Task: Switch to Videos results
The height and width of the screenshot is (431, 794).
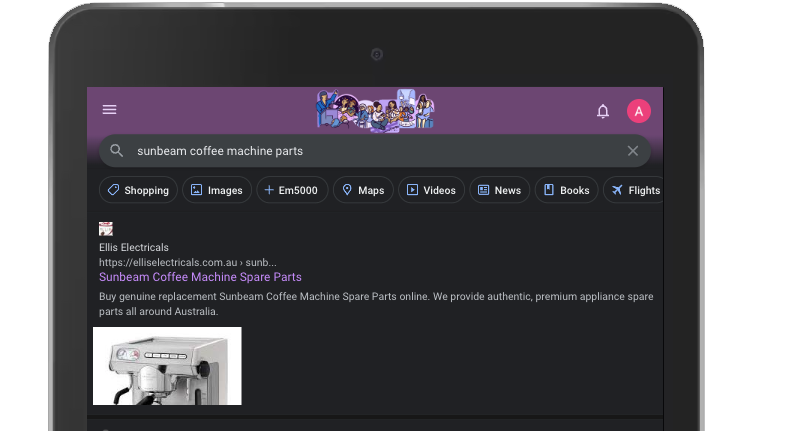Action: pos(431,190)
